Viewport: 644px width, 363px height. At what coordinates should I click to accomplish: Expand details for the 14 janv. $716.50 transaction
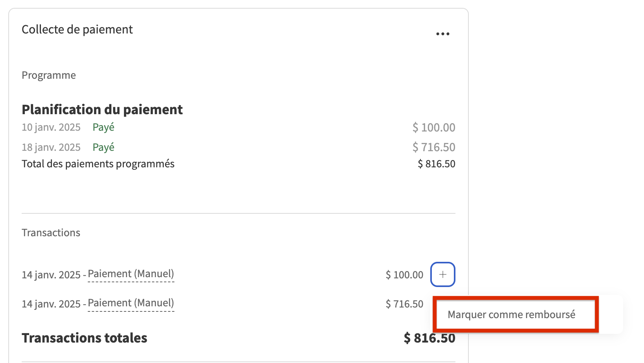coord(442,304)
